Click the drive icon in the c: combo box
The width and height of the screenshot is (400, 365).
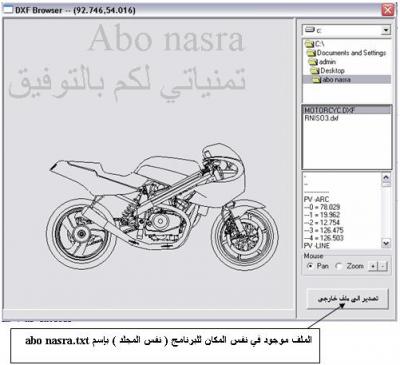coord(310,30)
